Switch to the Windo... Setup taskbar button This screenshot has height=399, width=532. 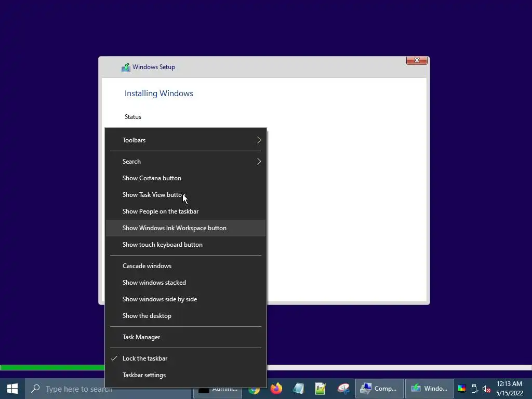tap(429, 389)
